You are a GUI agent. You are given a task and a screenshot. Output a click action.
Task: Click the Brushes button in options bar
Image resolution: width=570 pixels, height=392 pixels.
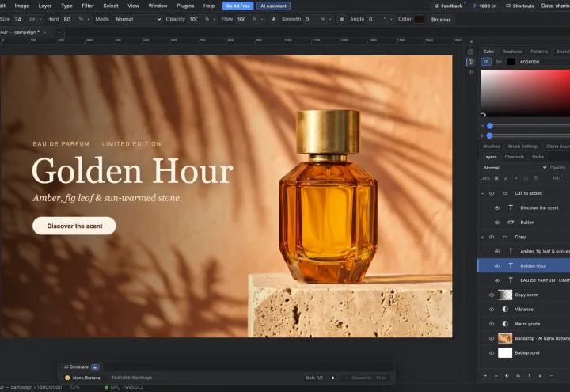[441, 20]
